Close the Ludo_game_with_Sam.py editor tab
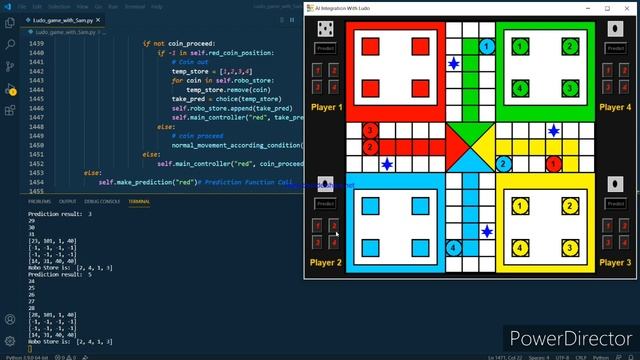 coord(98,20)
